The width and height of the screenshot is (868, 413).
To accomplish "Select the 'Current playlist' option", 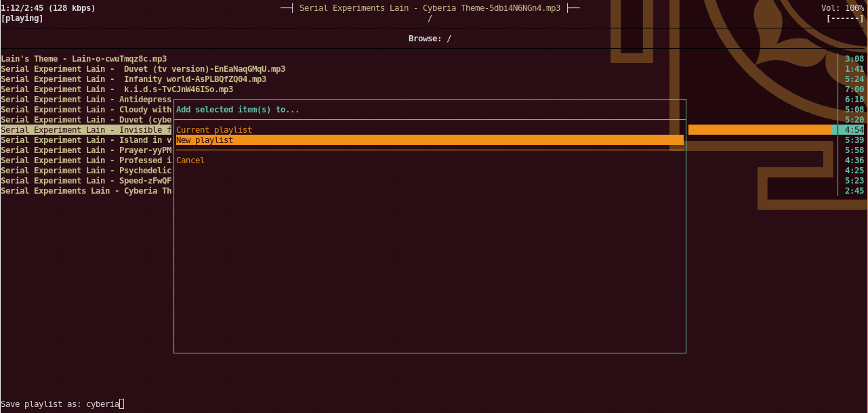I will point(214,130).
